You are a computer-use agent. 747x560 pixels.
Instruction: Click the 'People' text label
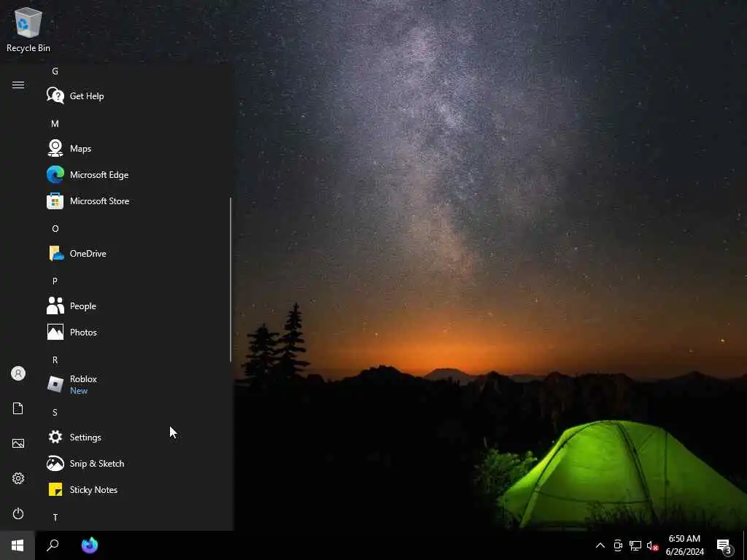pyautogui.click(x=83, y=306)
